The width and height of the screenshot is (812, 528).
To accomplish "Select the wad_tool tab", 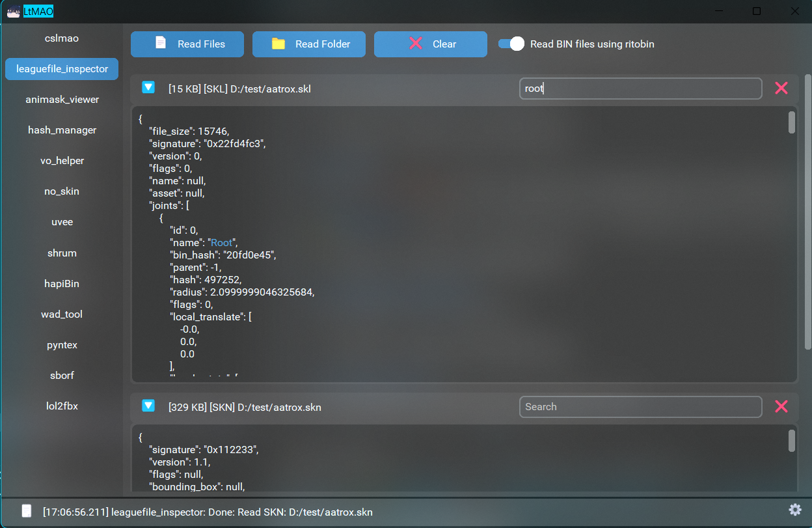I will (62, 314).
